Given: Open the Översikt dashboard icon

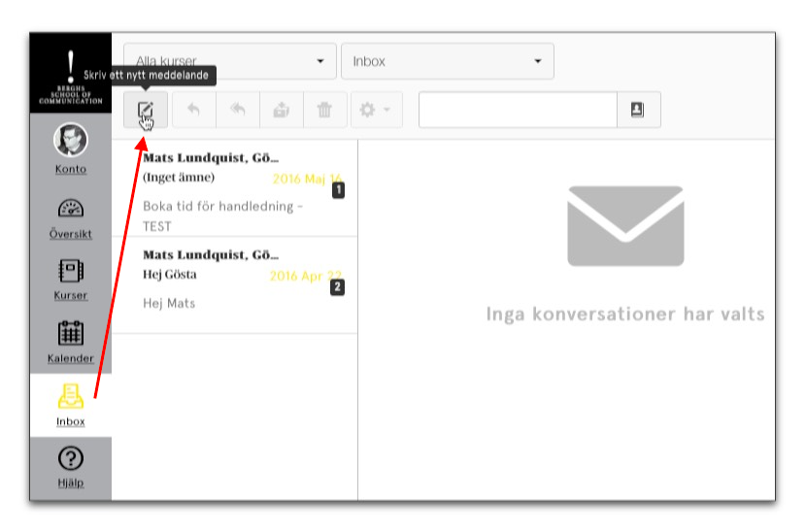Looking at the screenshot, I should pyautogui.click(x=71, y=208).
